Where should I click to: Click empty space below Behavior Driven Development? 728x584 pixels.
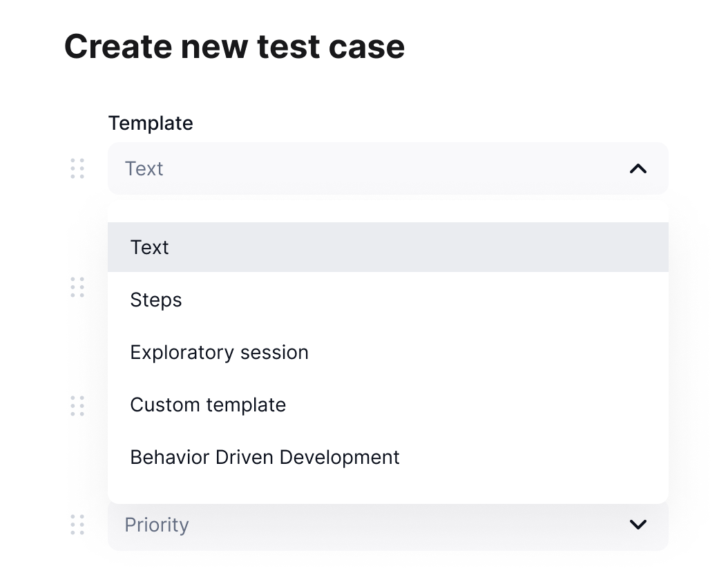point(387,493)
